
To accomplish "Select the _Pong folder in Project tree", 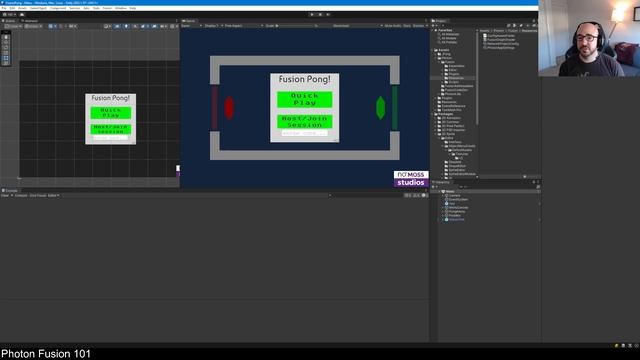I will click(x=446, y=54).
